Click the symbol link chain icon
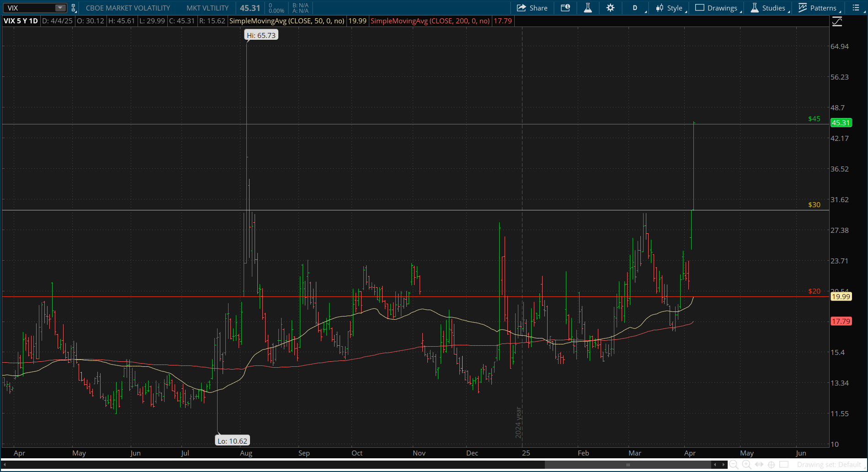The height and width of the screenshot is (472, 868). click(x=73, y=8)
